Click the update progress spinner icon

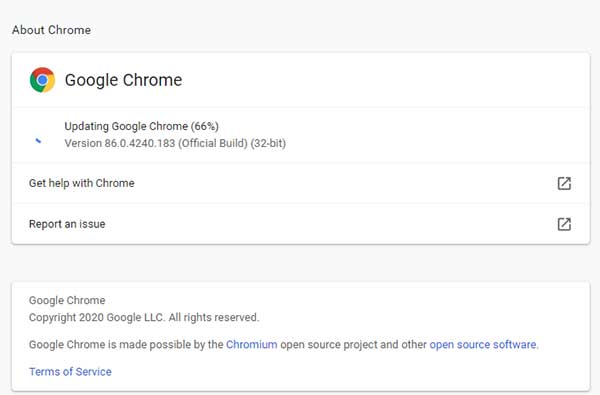pyautogui.click(x=38, y=141)
